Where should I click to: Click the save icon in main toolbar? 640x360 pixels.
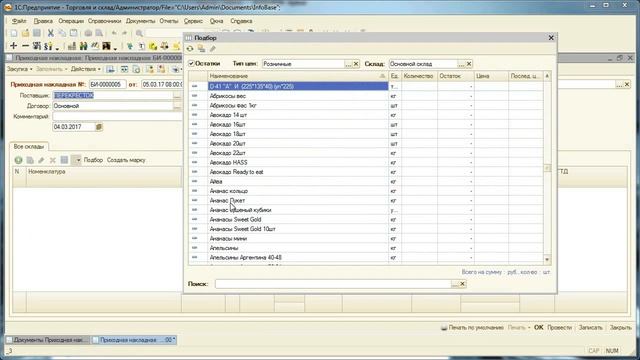(x=37, y=33)
